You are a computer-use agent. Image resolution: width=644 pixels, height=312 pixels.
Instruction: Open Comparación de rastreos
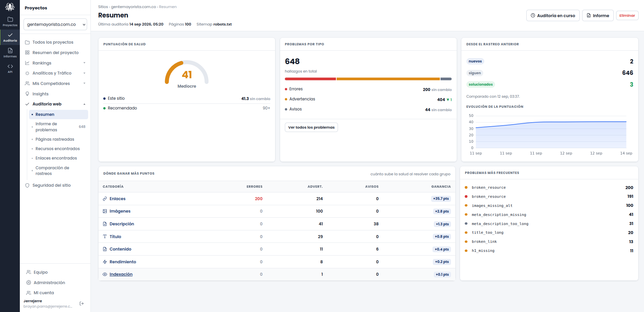click(x=59, y=171)
